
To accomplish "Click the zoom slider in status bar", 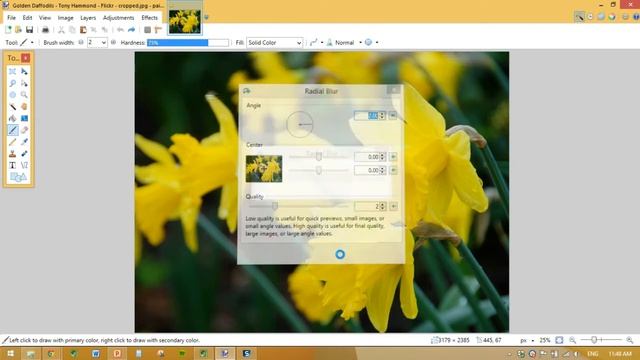I will [601, 340].
